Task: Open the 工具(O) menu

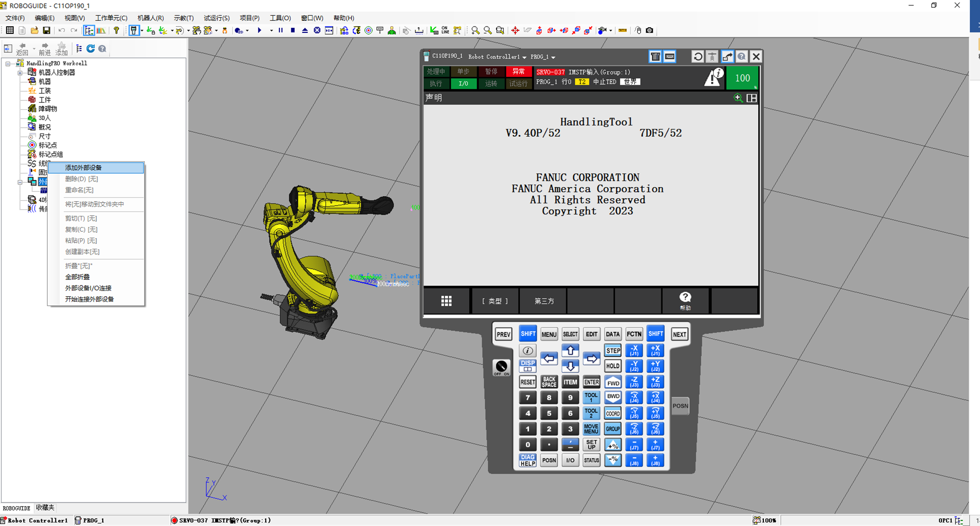Action: tap(280, 18)
